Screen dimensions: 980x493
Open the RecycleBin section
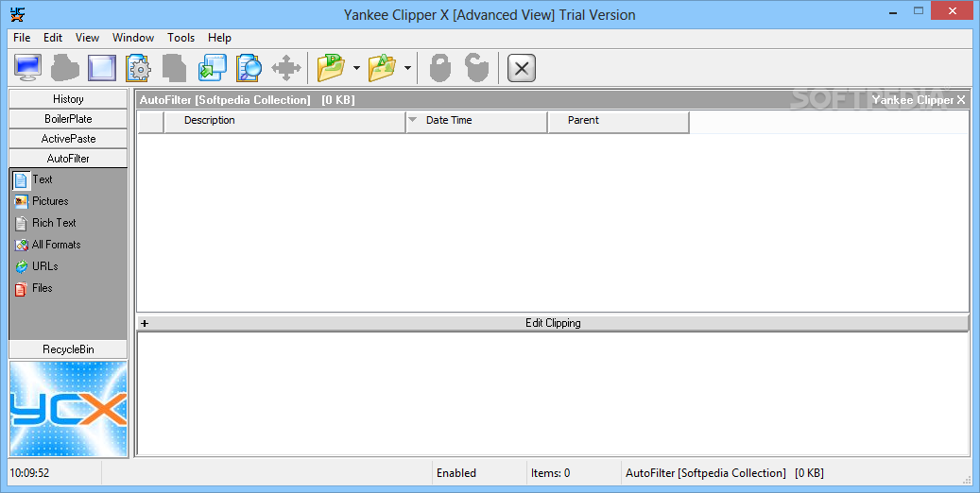[68, 349]
